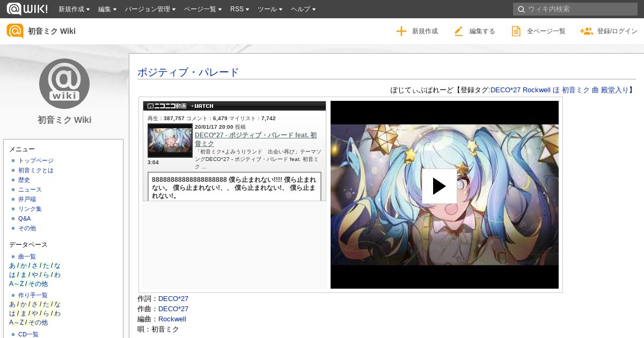Click 全ページ一覧 in the header
The image size is (644, 338).
coord(546,31)
